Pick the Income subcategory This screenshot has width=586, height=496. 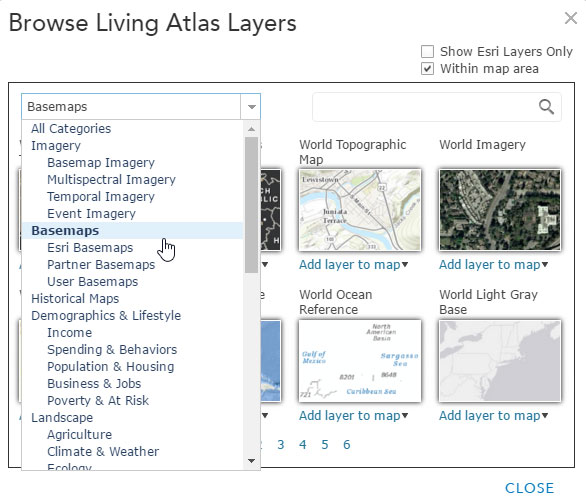pos(70,333)
